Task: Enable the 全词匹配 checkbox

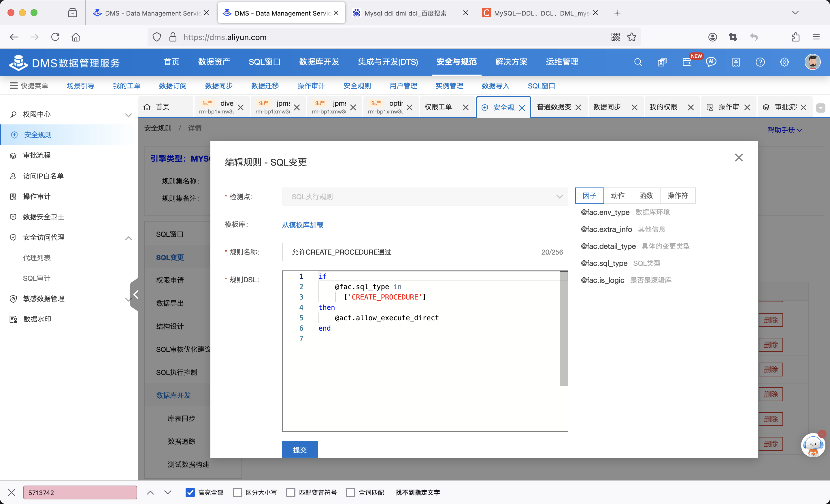Action: pyautogui.click(x=351, y=492)
